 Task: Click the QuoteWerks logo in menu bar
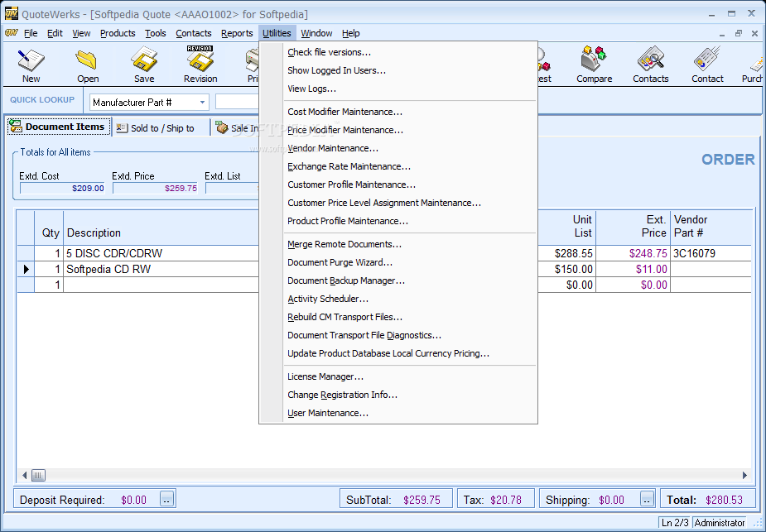pos(12,33)
